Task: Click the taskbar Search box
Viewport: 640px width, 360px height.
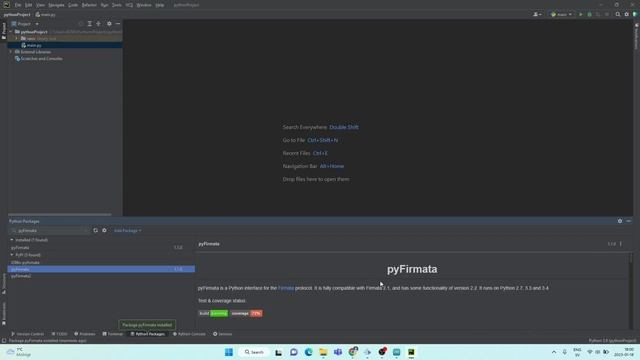Action: pos(253,352)
